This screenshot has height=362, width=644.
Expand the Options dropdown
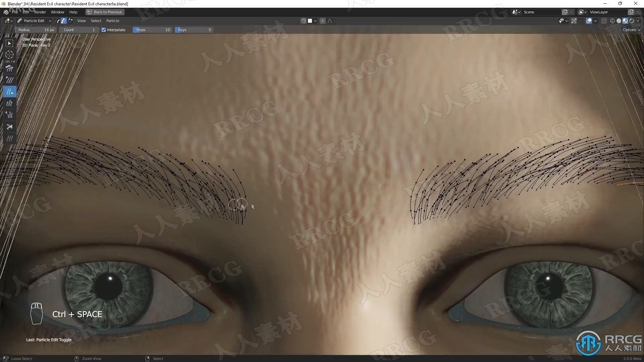(x=632, y=30)
